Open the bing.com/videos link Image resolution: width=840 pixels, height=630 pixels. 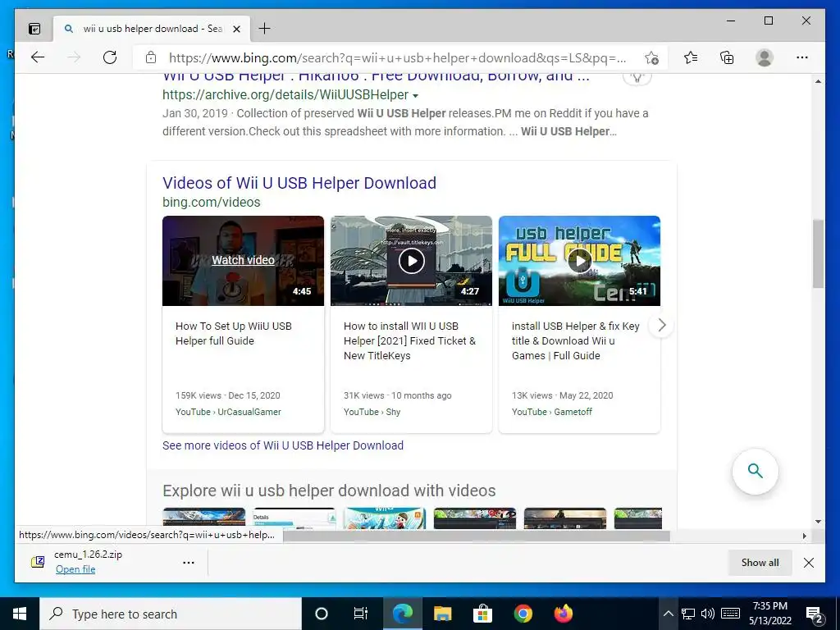tap(211, 202)
